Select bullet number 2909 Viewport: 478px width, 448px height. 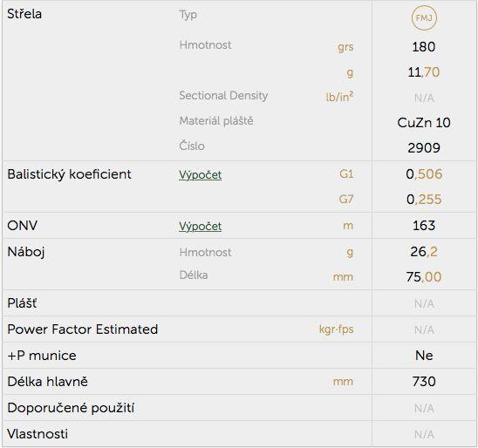[424, 148]
